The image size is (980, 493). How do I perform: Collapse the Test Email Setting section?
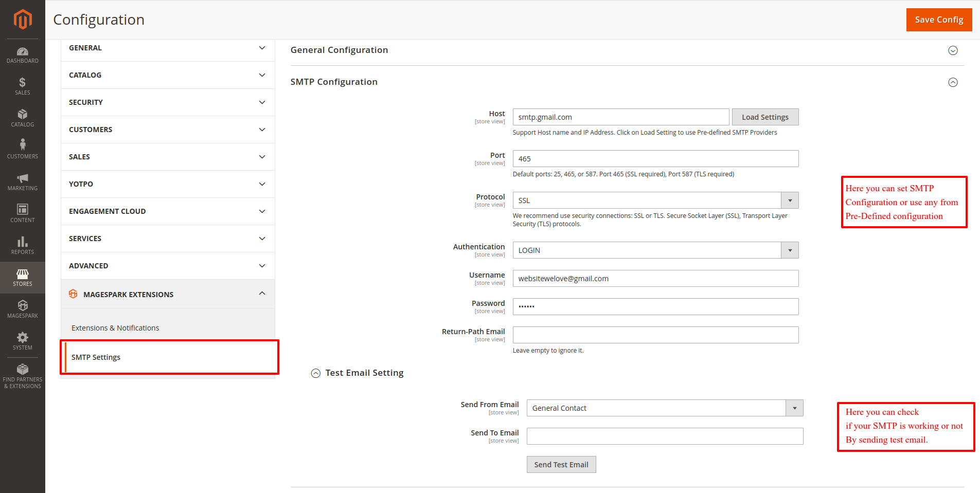point(316,373)
